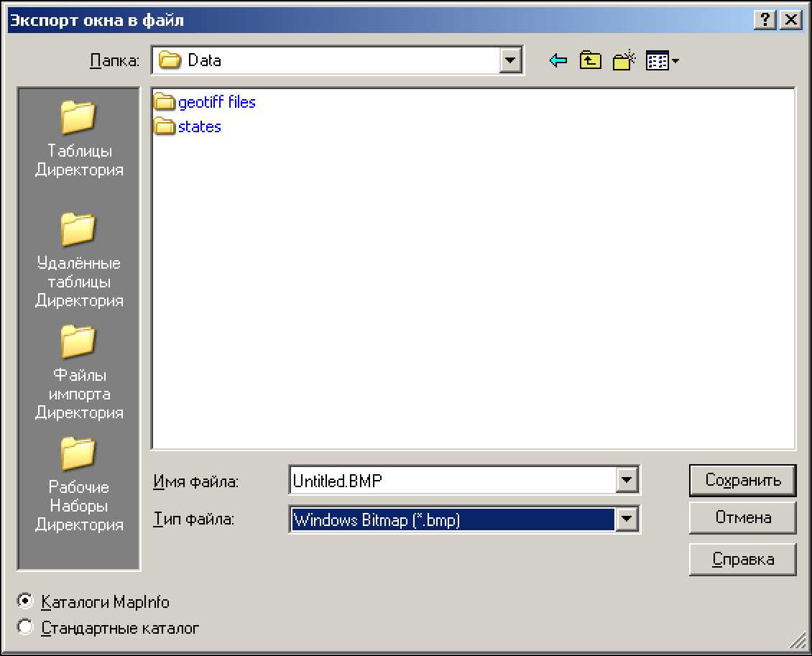Select the geotiff files folder
The height and width of the screenshot is (656, 812).
point(216,103)
